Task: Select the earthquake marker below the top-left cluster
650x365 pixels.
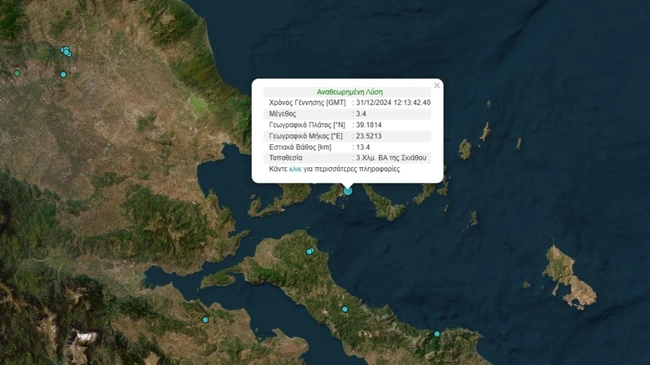Action: click(x=63, y=75)
